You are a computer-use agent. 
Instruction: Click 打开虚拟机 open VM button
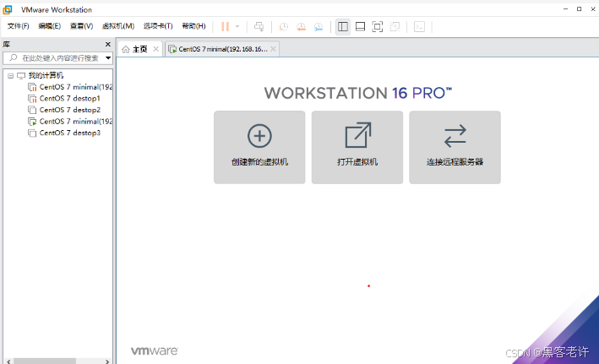tap(357, 147)
